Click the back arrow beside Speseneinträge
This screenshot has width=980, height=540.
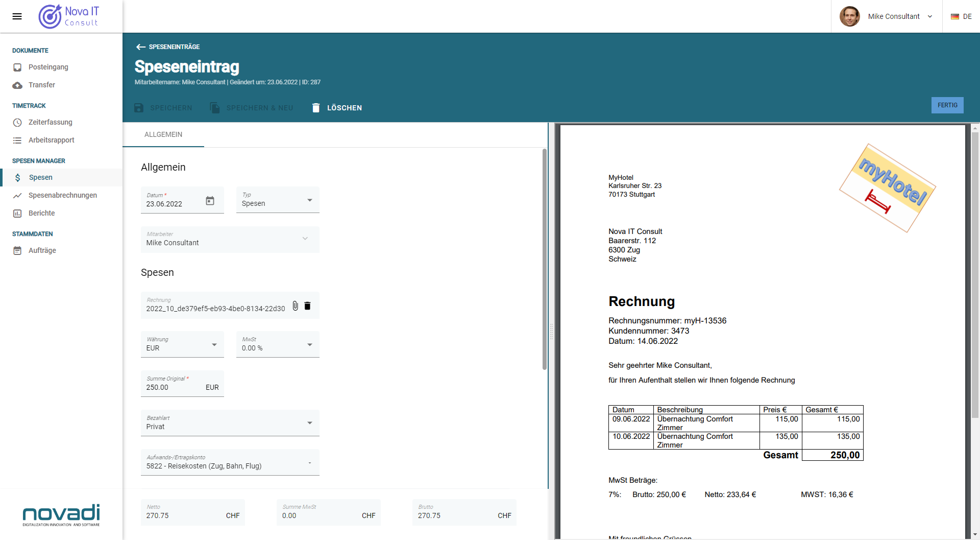[x=141, y=47]
